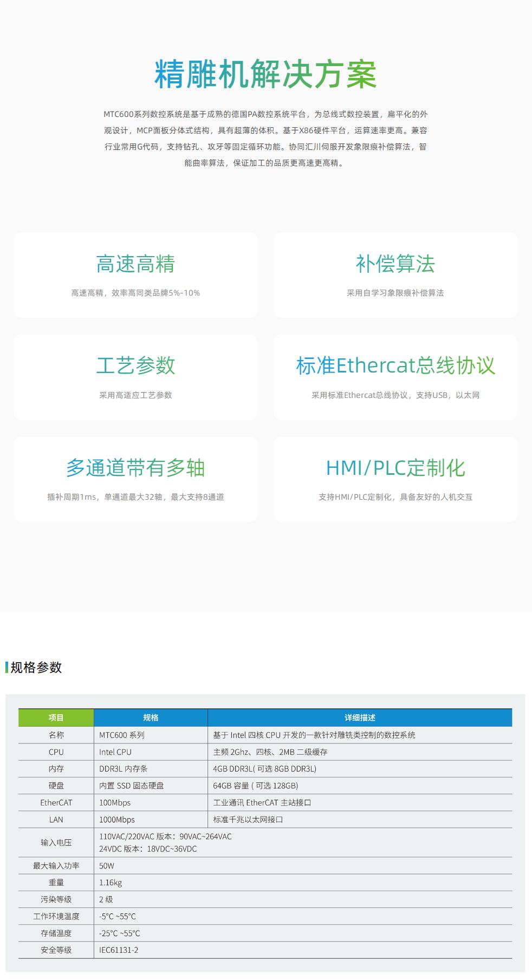Select the MTC600 系列 name cell
This screenshot has height=980, width=532.
coord(151,735)
